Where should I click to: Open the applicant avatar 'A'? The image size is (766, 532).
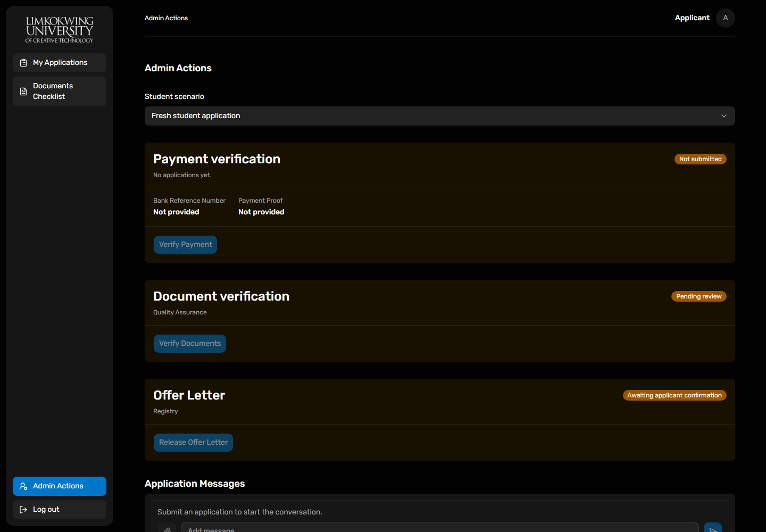pos(726,18)
